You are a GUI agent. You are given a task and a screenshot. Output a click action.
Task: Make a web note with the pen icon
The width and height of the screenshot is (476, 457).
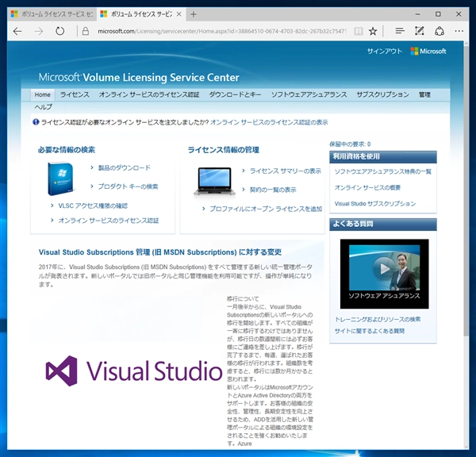pyautogui.click(x=419, y=31)
